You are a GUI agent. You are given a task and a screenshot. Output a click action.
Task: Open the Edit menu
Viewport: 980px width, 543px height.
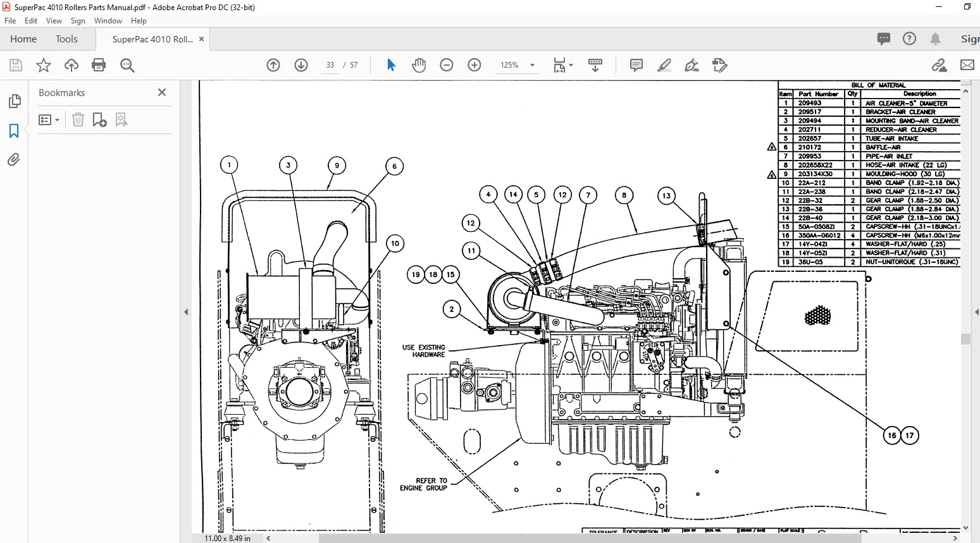[31, 21]
